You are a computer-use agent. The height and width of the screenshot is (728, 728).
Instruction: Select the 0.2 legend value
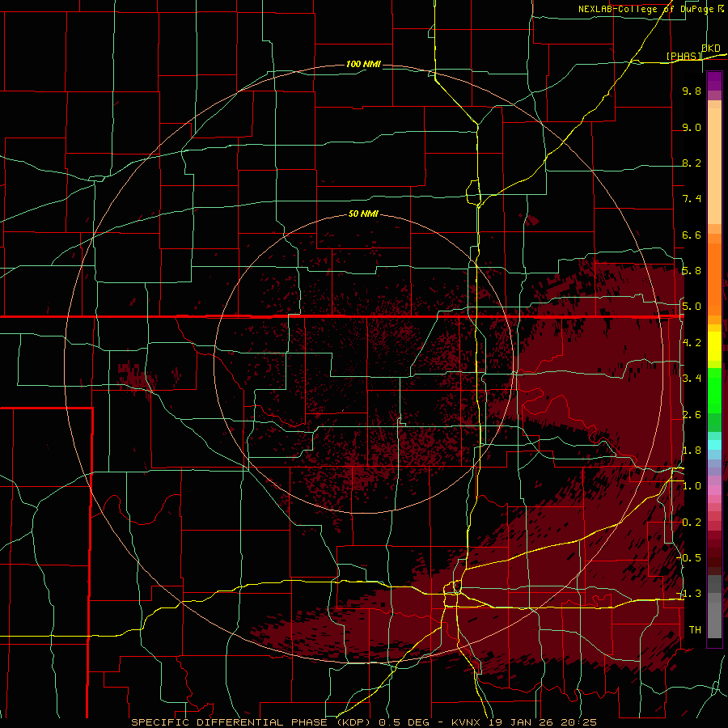click(692, 523)
